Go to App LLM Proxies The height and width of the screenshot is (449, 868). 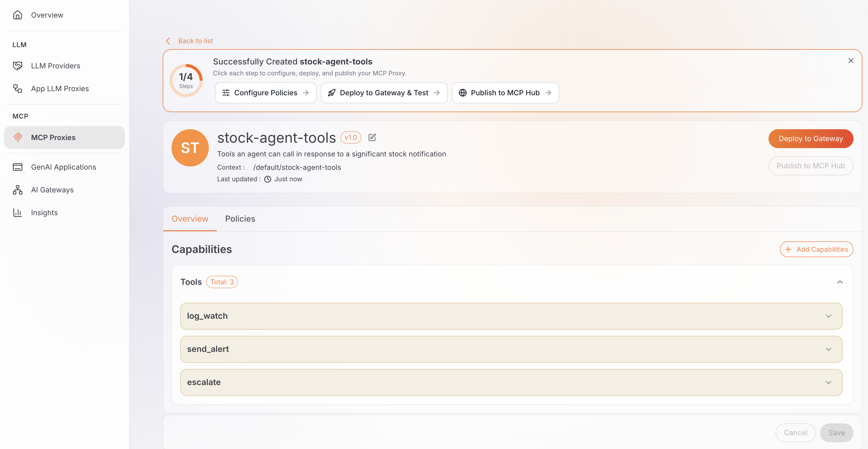[x=64, y=89]
